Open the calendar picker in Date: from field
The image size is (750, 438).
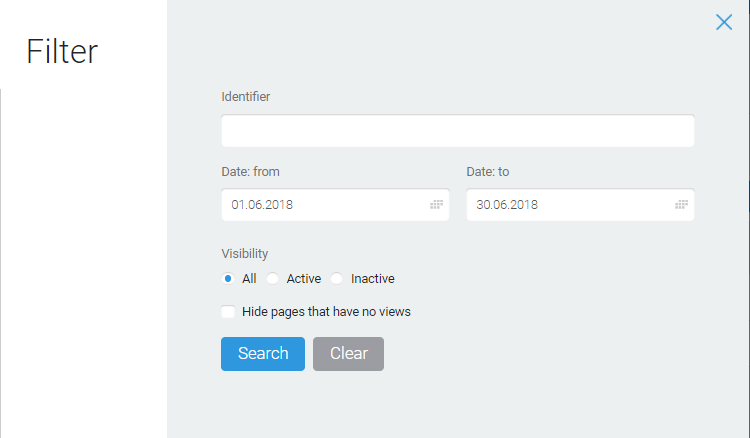click(x=436, y=205)
